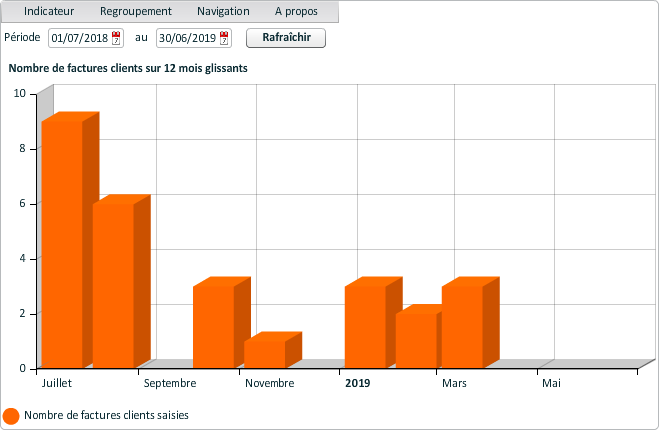The image size is (659, 430).
Task: Open the Regroupement menu
Action: pyautogui.click(x=135, y=11)
